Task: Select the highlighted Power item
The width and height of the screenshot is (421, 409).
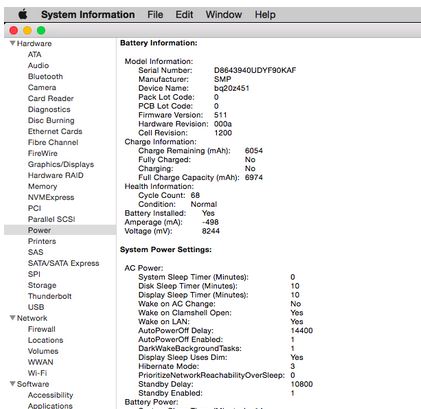Action: (x=60, y=230)
